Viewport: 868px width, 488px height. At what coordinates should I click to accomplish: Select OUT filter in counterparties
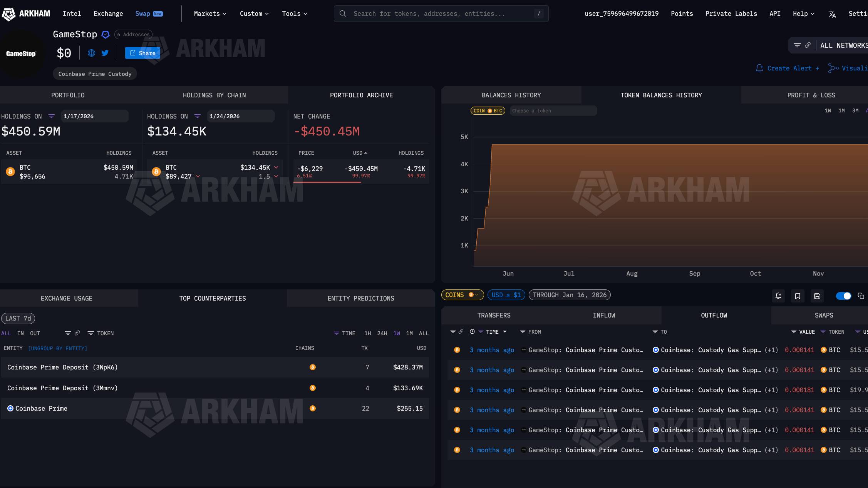[x=35, y=333]
